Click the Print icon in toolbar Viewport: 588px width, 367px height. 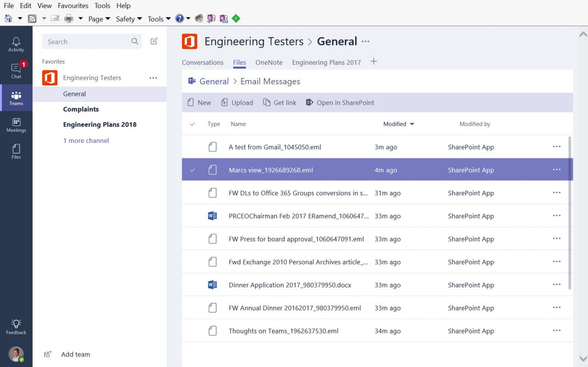(69, 18)
